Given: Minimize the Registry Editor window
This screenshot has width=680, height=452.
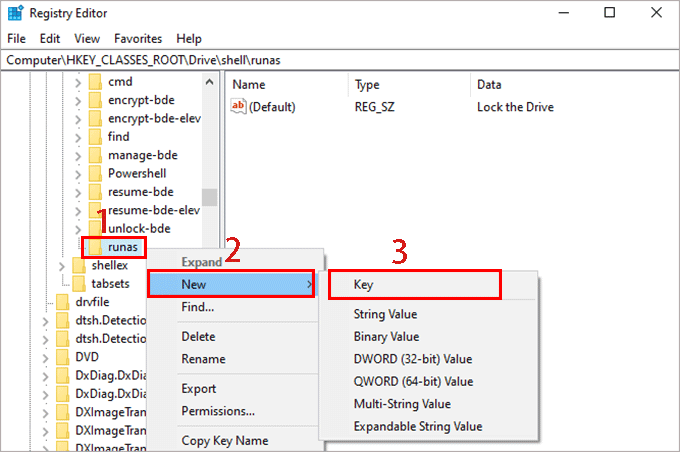Looking at the screenshot, I should point(563,13).
